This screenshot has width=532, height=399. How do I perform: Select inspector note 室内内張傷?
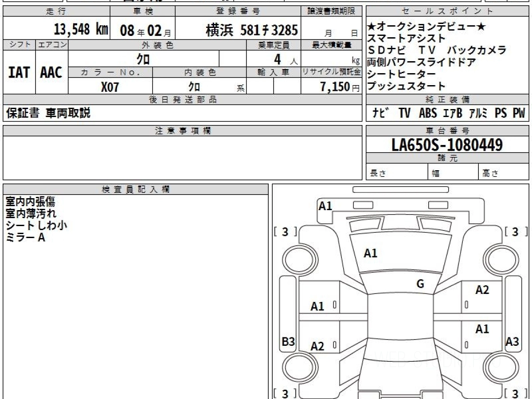[x=30, y=202]
